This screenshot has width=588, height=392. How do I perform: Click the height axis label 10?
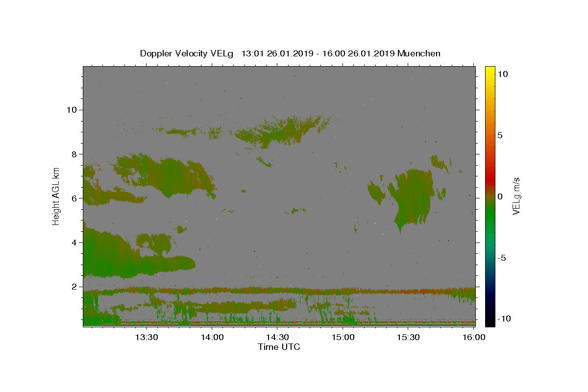coord(72,110)
